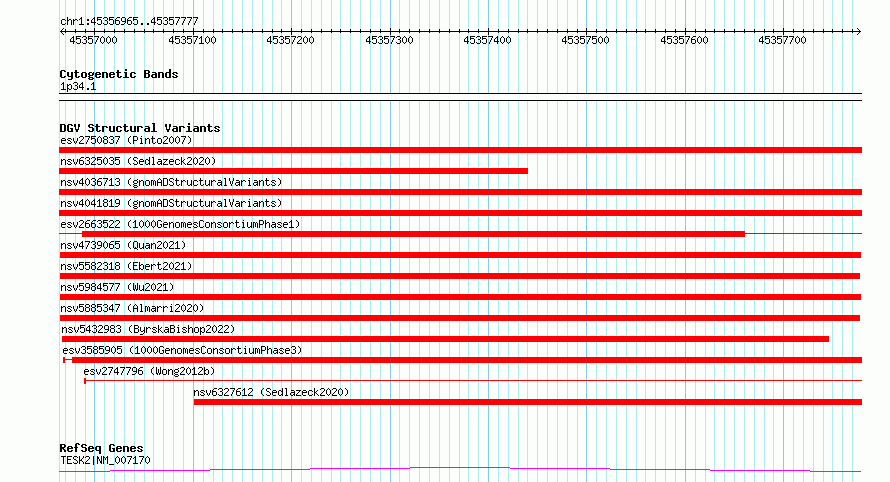
Task: Open the TESK2|NM_007170 gene label
Action: tap(105, 460)
